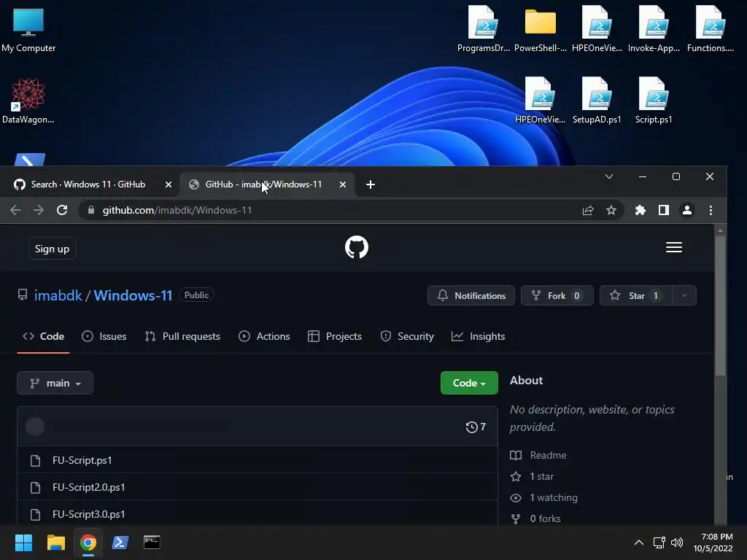This screenshot has width=747, height=560.
Task: Go to GitHub home via Octocat logo
Action: click(x=356, y=247)
